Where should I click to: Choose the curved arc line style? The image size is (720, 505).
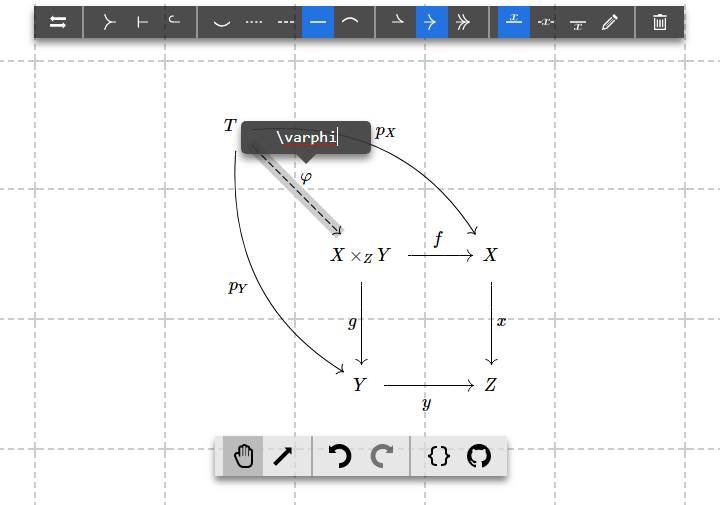(350, 22)
